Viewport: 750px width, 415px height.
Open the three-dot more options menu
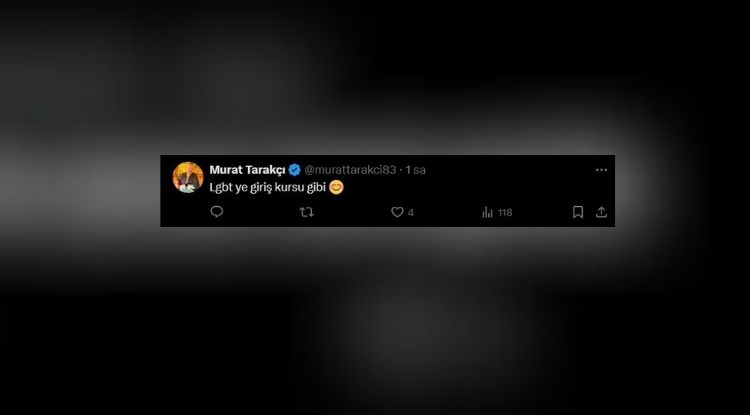601,170
